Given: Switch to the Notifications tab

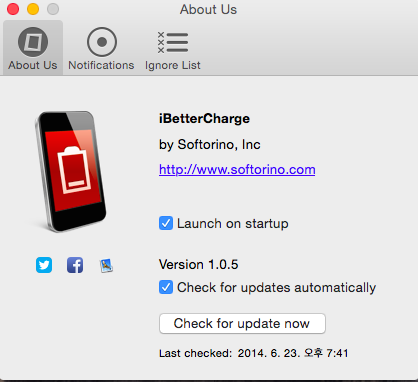Looking at the screenshot, I should point(101,49).
